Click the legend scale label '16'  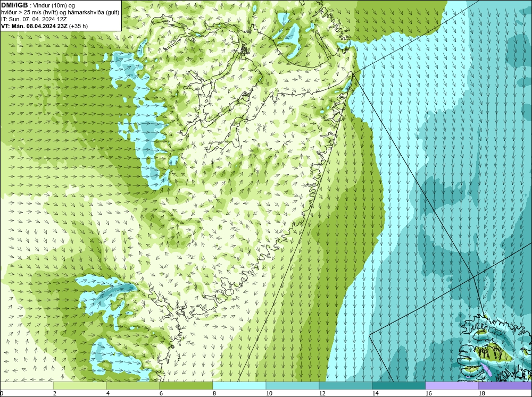pyautogui.click(x=428, y=393)
